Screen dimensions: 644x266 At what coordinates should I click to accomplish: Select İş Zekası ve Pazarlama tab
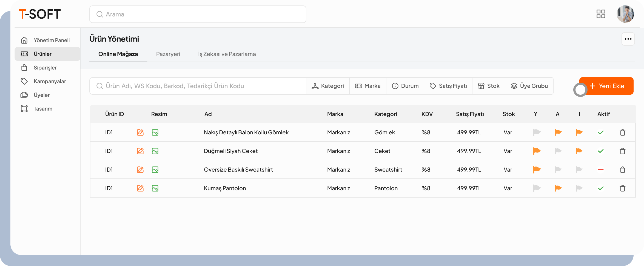[227, 54]
